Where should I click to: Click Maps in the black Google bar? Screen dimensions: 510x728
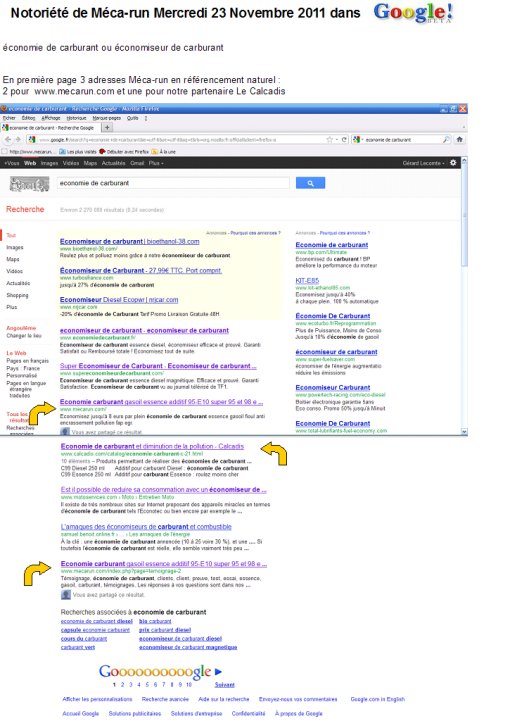[x=90, y=163]
